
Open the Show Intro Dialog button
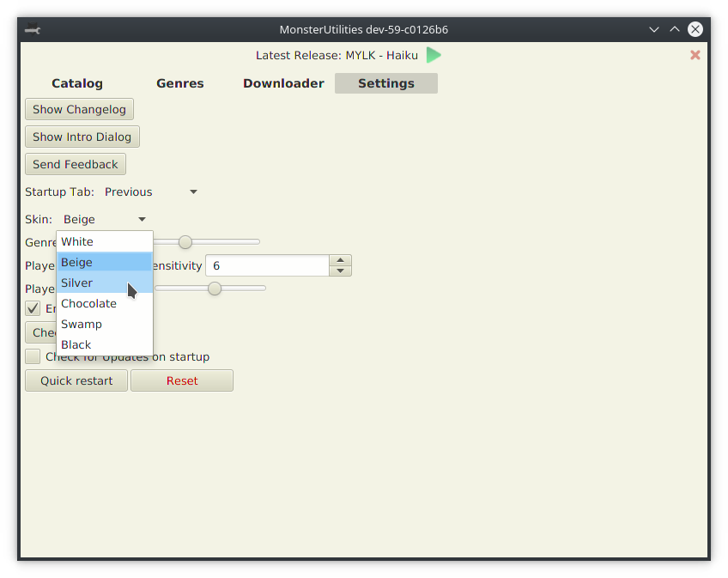coord(82,137)
